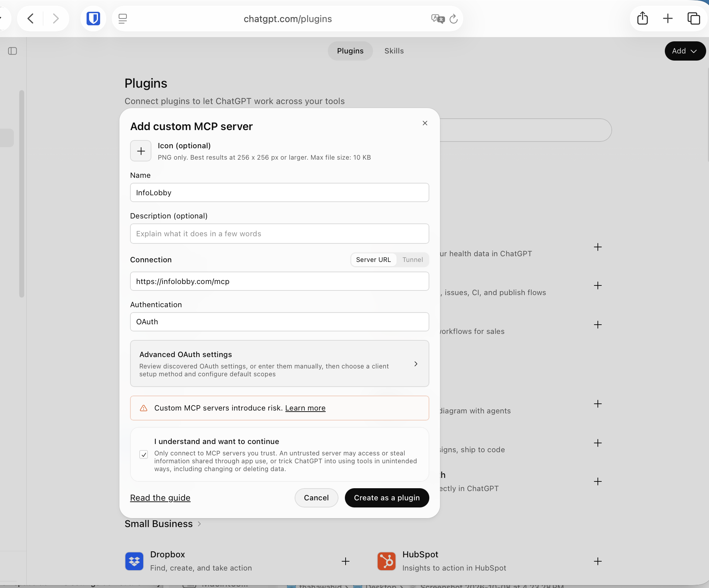
Task: Click the translate page icon
Action: click(438, 19)
